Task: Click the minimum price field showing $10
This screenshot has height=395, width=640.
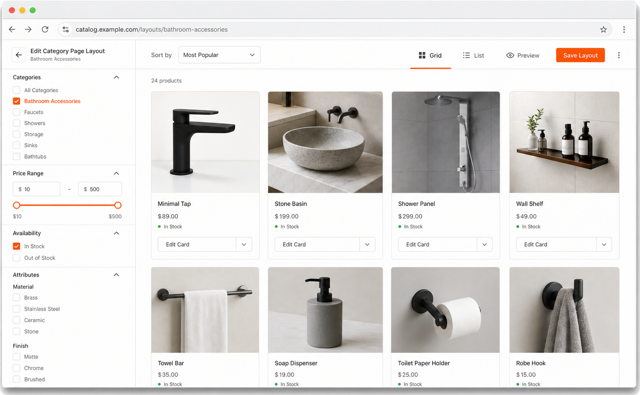Action: pyautogui.click(x=37, y=189)
